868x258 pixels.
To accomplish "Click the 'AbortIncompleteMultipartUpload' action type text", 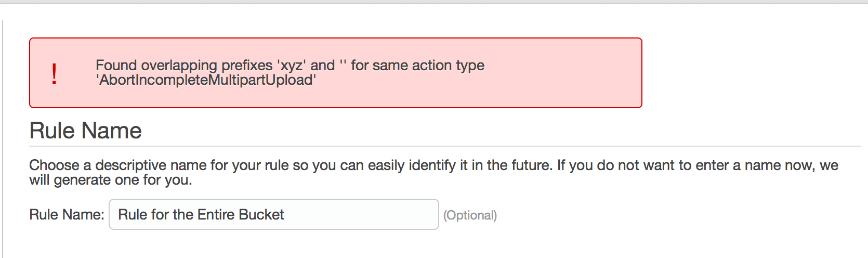I will coord(206,80).
